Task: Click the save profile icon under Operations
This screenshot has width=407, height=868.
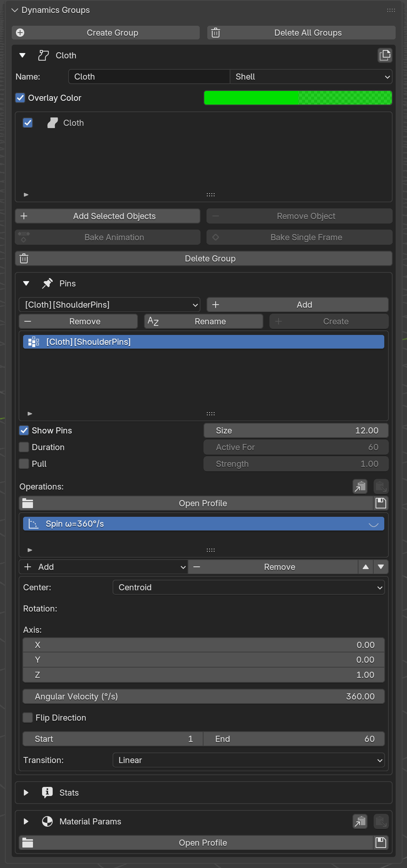Action: pyautogui.click(x=381, y=503)
